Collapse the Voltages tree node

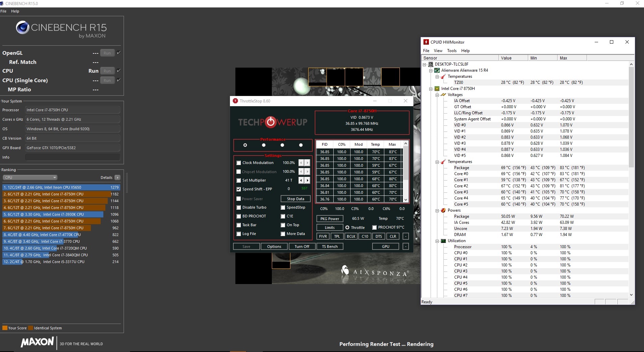437,95
